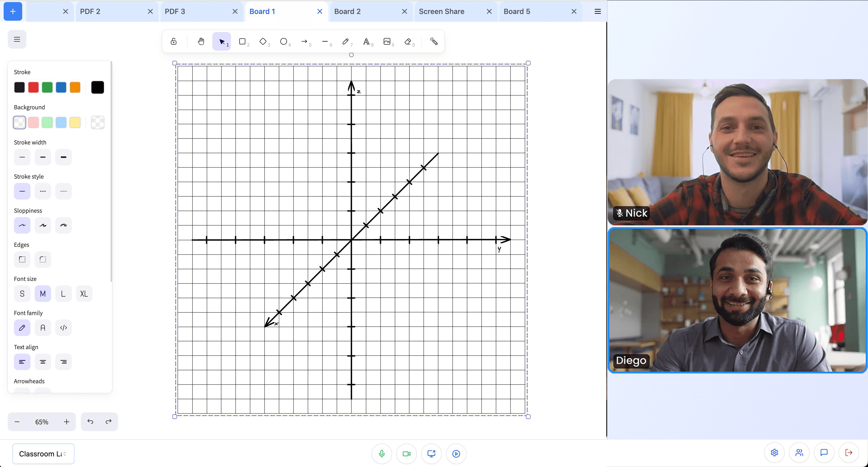Select the Arrow/Line tool
The width and height of the screenshot is (868, 467).
304,41
